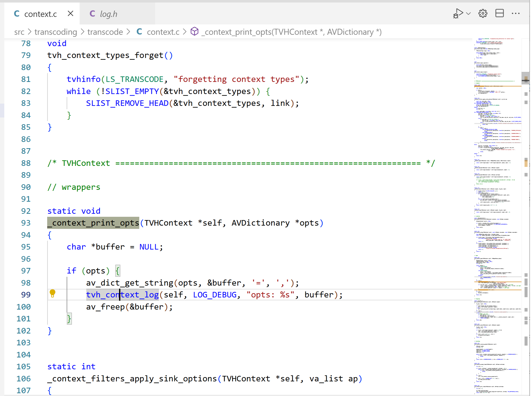The width and height of the screenshot is (532, 396).
Task: Open More Actions ellipsis menu
Action: coord(516,14)
